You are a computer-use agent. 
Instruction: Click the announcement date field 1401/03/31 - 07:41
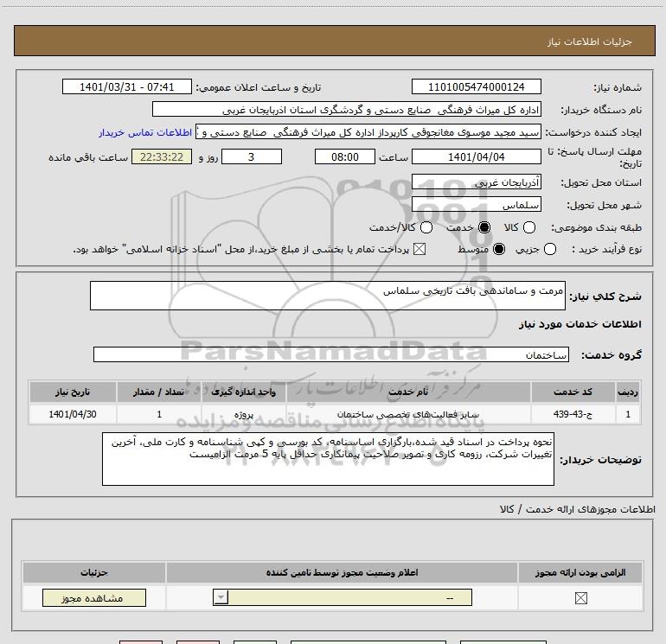pos(127,86)
